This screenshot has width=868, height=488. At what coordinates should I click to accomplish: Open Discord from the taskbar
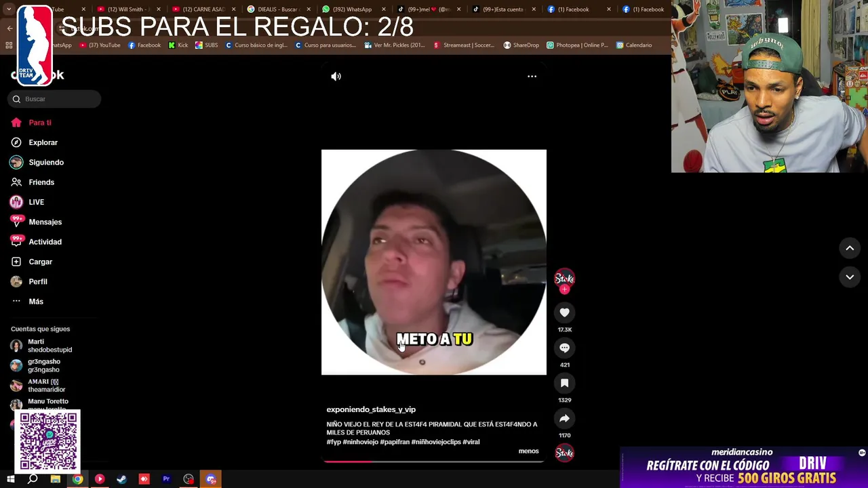point(211,479)
